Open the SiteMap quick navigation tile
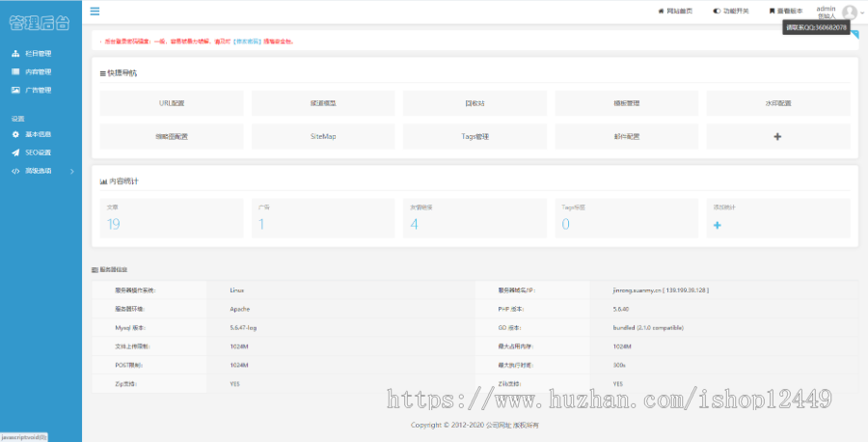Screen dimensions: 868x442 coord(323,136)
